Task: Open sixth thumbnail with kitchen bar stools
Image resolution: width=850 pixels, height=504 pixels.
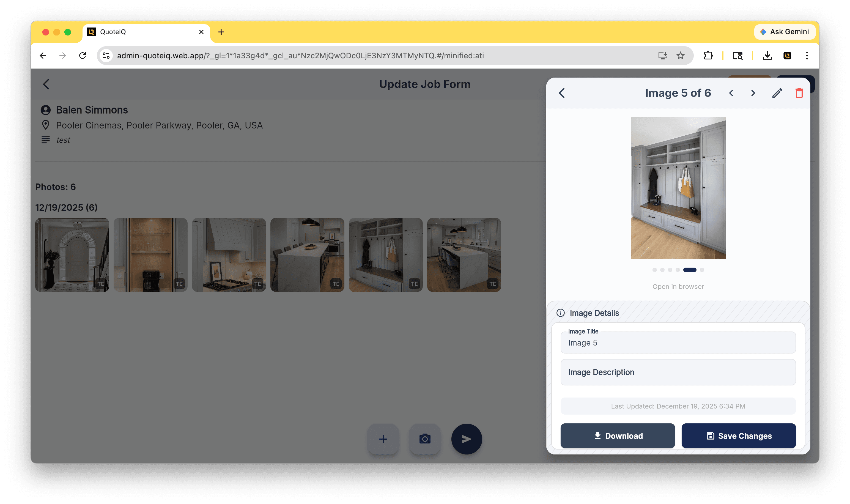Action: tap(464, 255)
